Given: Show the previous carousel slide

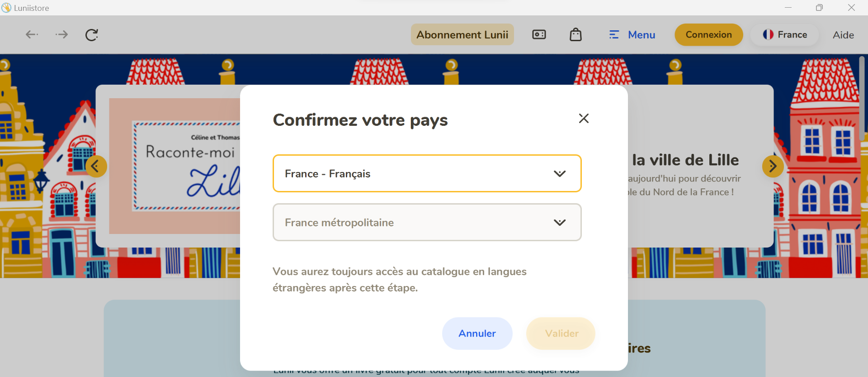Looking at the screenshot, I should pyautogui.click(x=96, y=167).
